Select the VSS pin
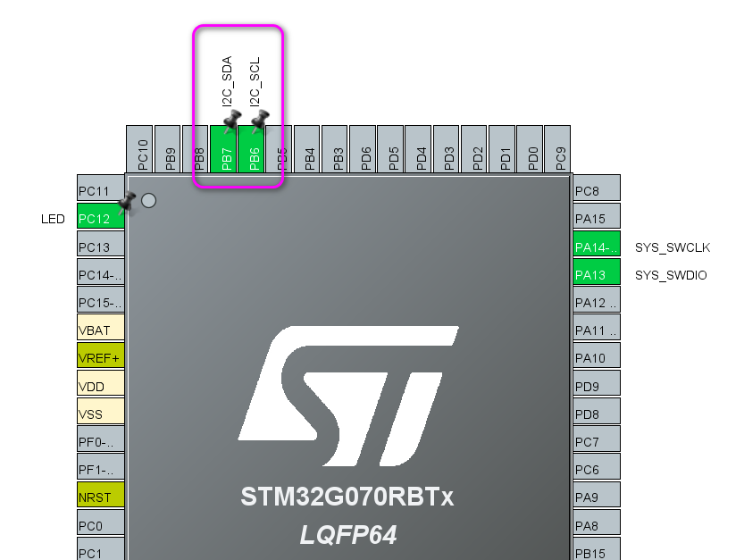 (101, 411)
